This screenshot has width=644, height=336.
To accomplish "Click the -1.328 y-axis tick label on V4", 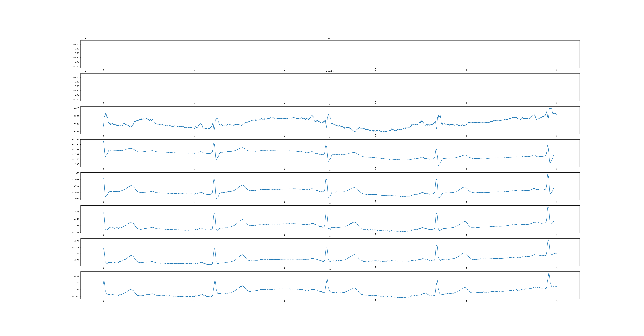I will (75, 233).
